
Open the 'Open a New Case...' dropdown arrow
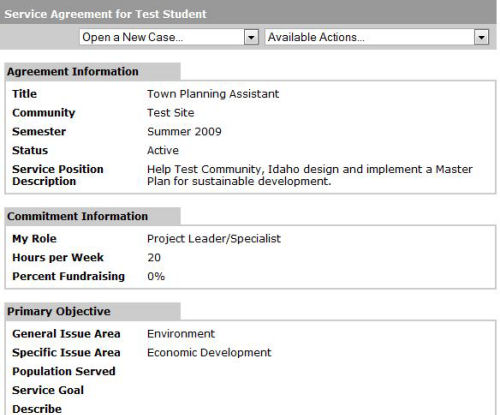tap(251, 37)
